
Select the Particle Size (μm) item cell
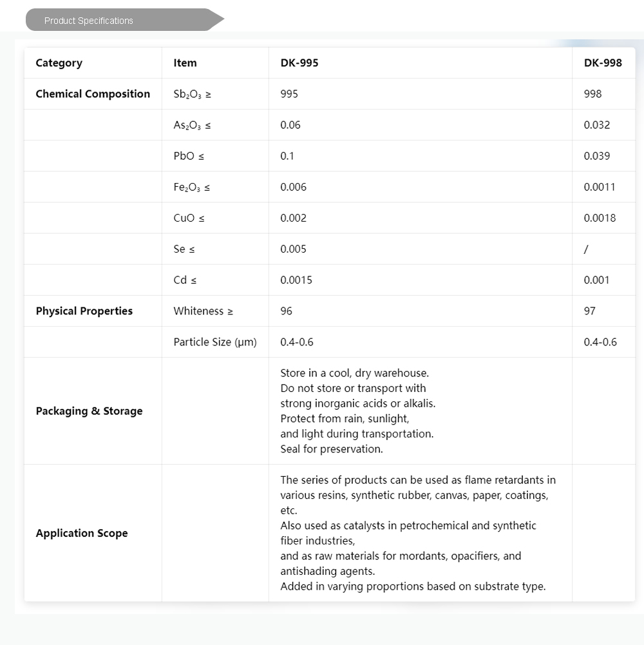[x=214, y=342]
